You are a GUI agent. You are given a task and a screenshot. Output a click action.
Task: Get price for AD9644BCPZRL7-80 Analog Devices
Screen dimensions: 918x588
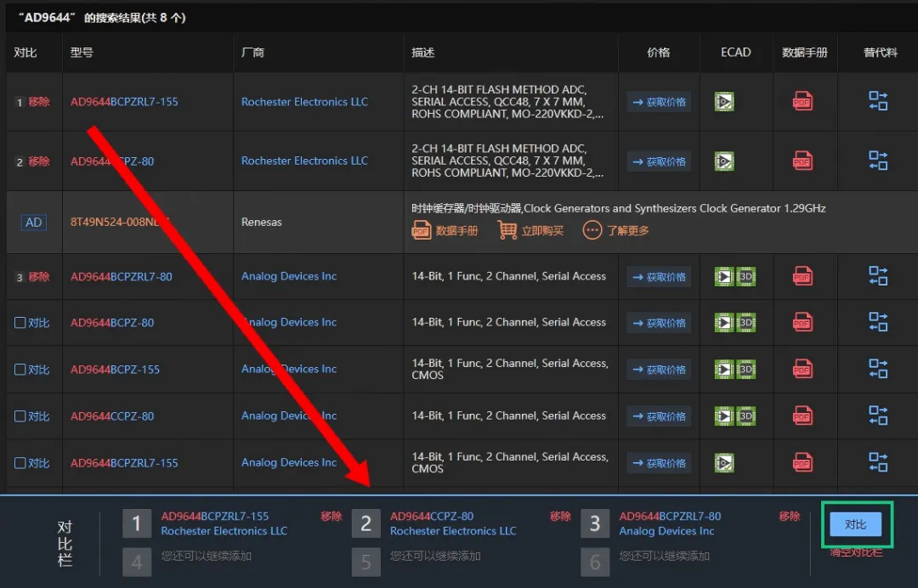point(659,277)
